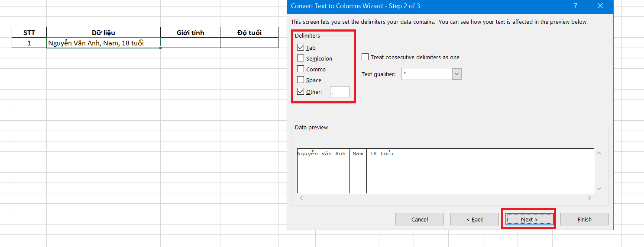This screenshot has width=644, height=247.
Task: Select the cell containing number 1
Action: (x=29, y=43)
